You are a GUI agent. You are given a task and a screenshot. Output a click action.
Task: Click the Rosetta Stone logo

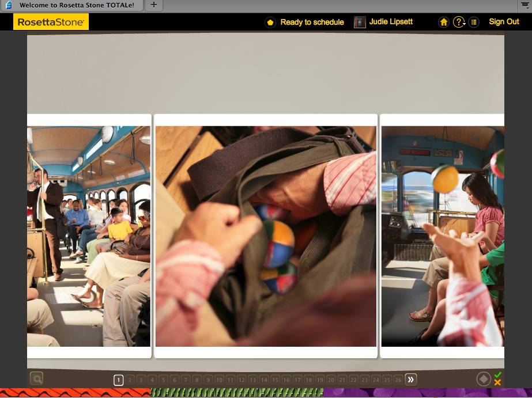[51, 22]
